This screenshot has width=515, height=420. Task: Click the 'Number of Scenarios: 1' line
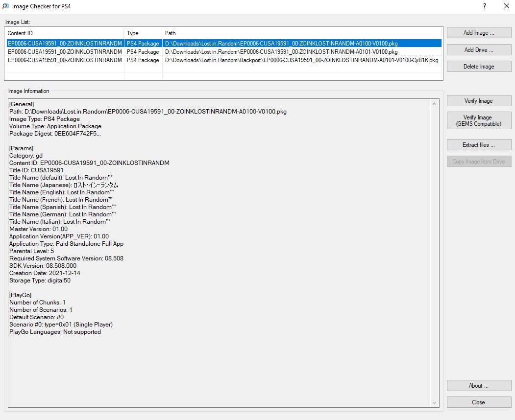click(41, 310)
